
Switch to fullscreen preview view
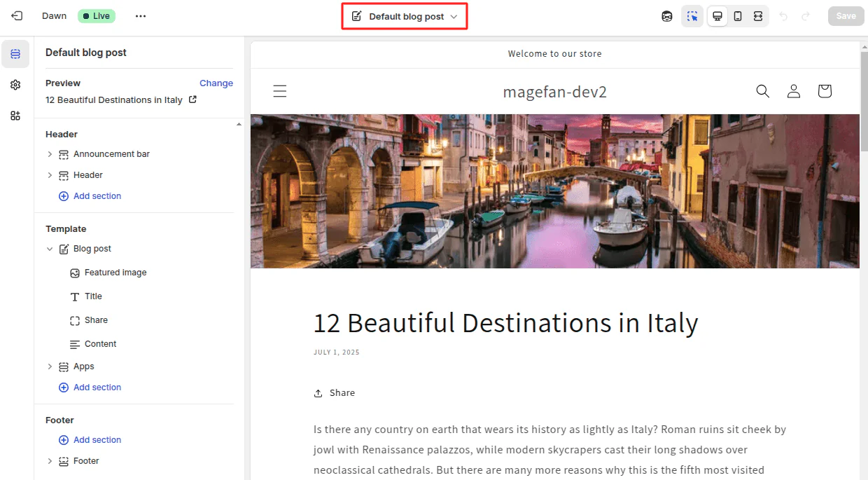[x=758, y=16]
